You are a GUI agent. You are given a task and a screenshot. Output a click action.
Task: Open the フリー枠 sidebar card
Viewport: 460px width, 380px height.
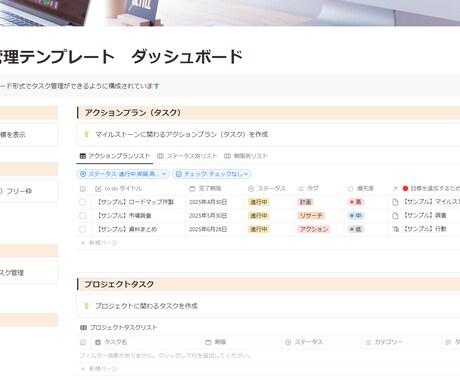pos(29,191)
